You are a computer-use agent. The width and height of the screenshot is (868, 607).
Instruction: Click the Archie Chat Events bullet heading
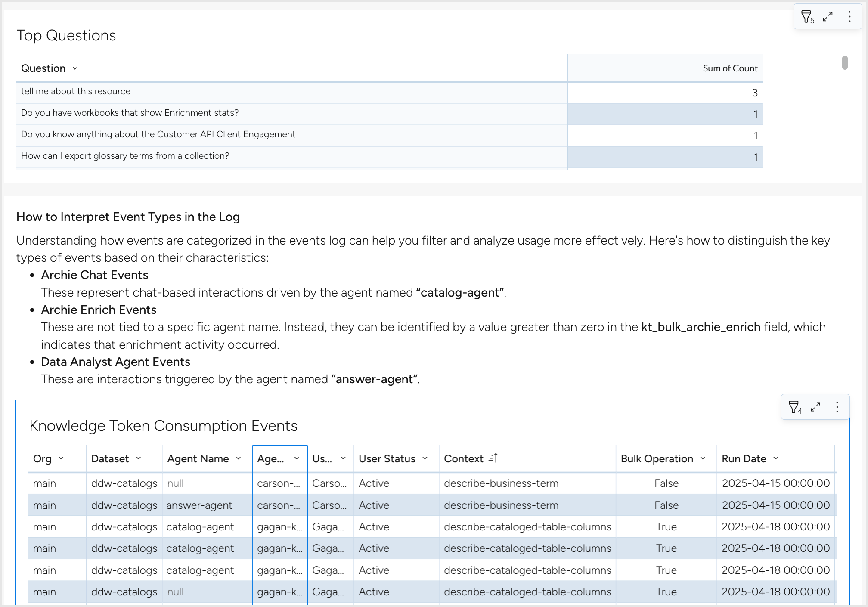95,275
